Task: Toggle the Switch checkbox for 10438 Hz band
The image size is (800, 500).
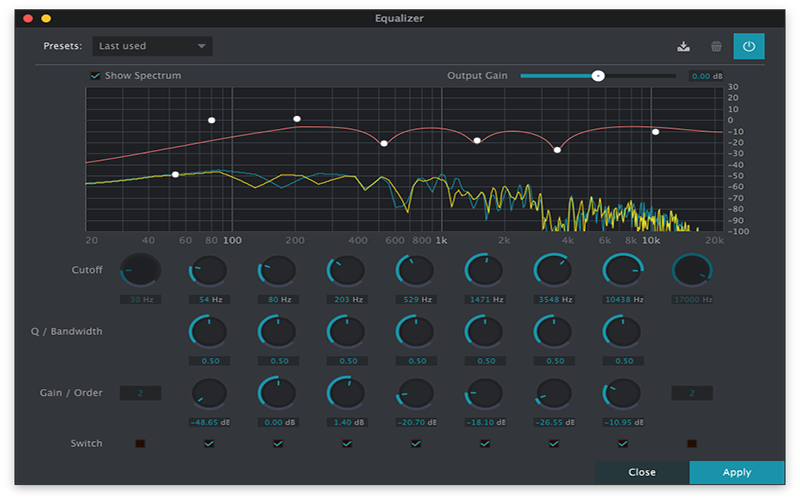Action: tap(623, 443)
